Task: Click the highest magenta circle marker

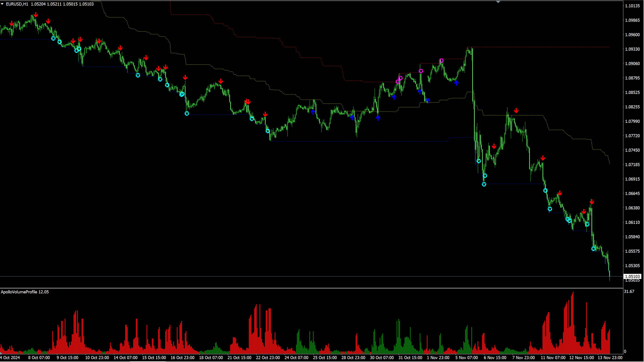Action: pyautogui.click(x=441, y=61)
